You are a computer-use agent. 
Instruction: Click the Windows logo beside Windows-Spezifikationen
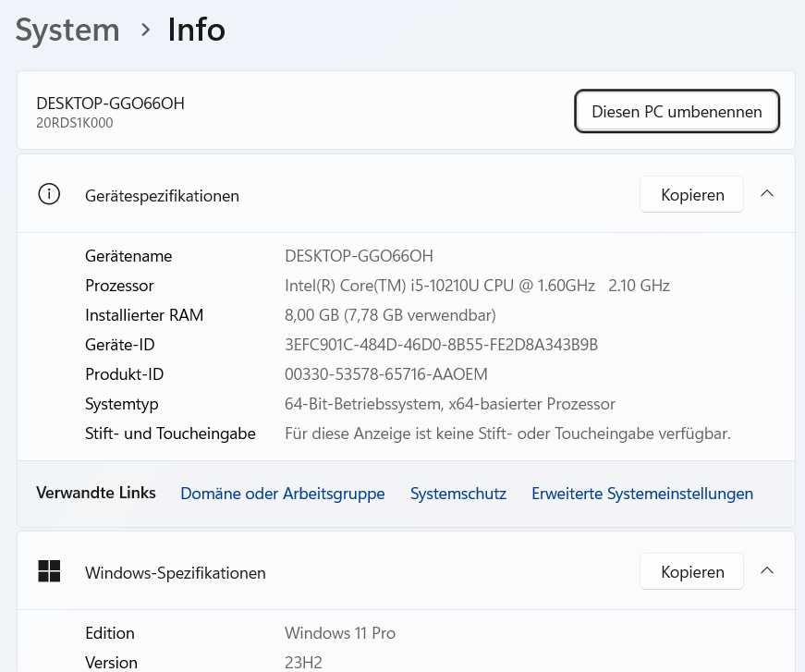49,571
